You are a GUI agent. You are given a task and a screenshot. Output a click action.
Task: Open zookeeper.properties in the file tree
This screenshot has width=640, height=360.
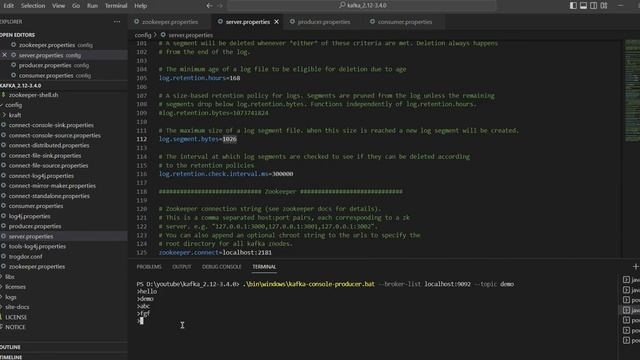point(37,267)
